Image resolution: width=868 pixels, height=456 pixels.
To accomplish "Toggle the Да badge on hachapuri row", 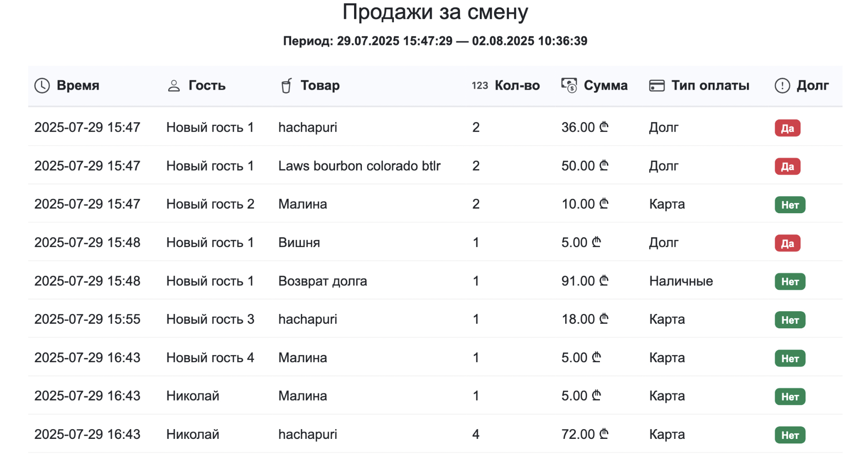I will (788, 128).
